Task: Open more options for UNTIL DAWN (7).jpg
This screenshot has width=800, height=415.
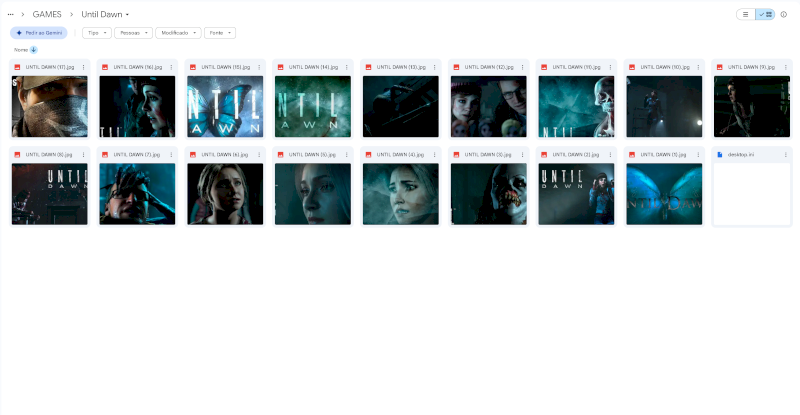Action: (171, 155)
